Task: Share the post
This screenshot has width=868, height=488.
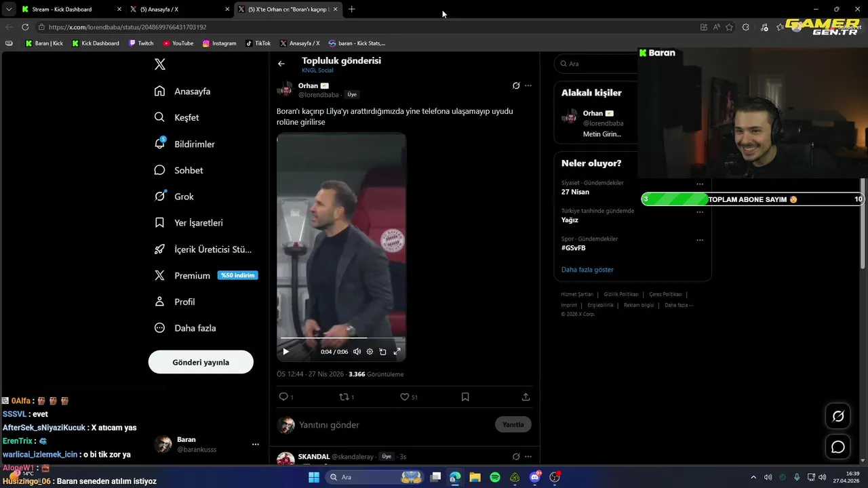Action: 526,396
